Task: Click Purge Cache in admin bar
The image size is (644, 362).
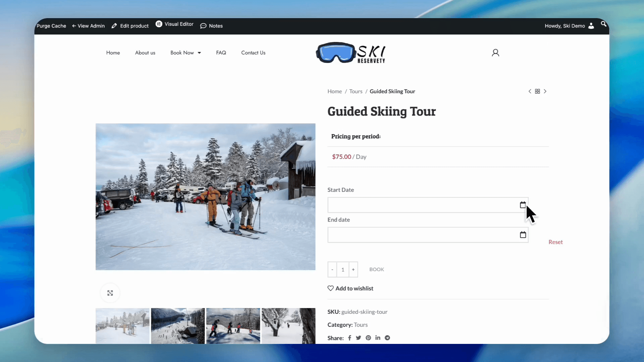Action: (51, 26)
